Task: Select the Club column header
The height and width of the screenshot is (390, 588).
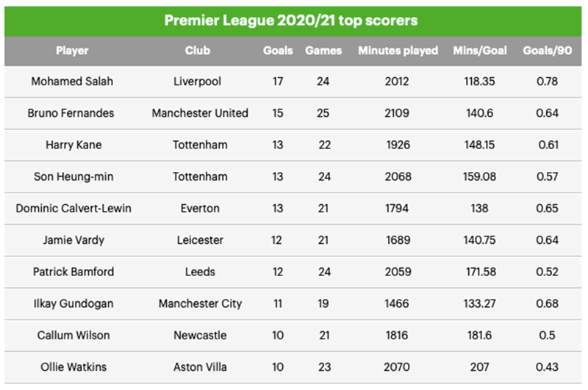Action: [x=198, y=51]
